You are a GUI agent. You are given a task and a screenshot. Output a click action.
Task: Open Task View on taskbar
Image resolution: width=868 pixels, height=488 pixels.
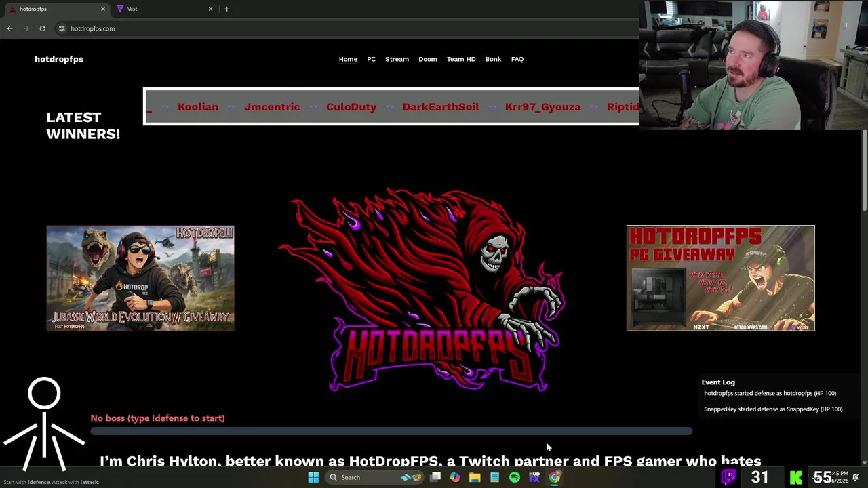435,477
